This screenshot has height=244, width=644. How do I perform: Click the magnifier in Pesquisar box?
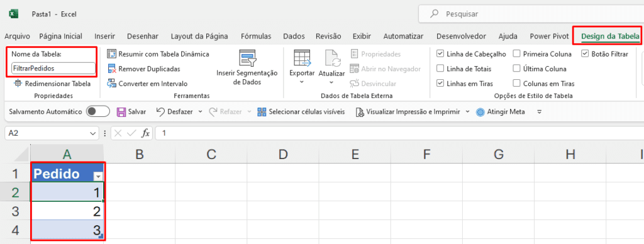433,14
